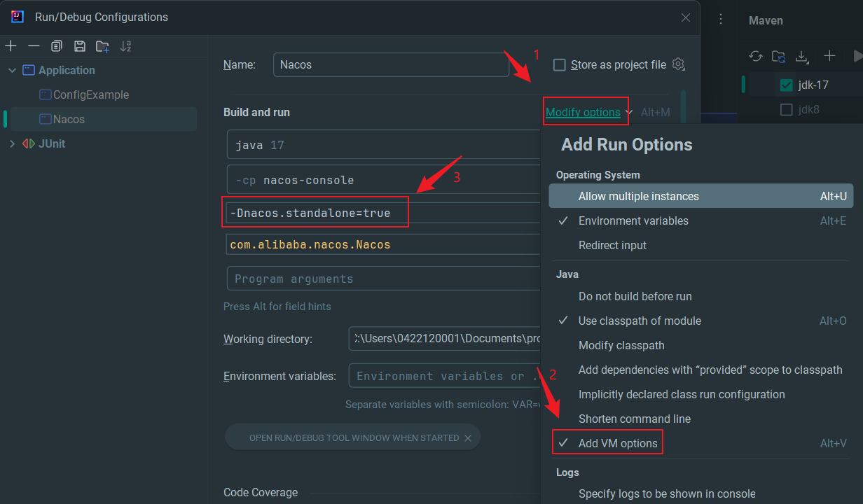Select Shorten command line option

(634, 419)
